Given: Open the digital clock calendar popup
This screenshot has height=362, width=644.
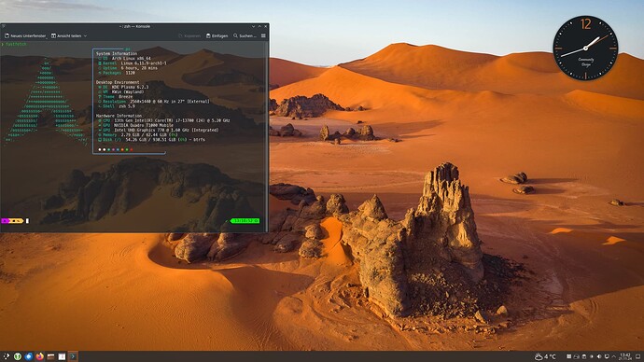Looking at the screenshot, I should coord(625,356).
